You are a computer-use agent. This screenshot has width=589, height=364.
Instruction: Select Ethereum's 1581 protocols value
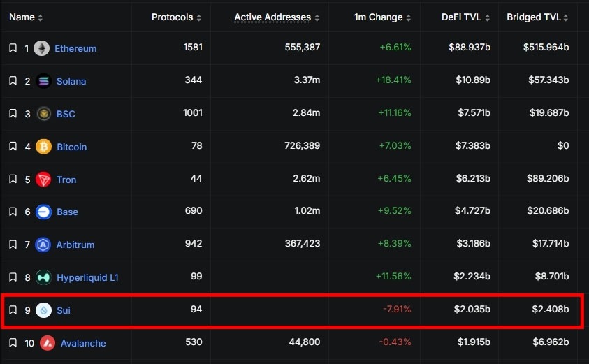tap(193, 47)
